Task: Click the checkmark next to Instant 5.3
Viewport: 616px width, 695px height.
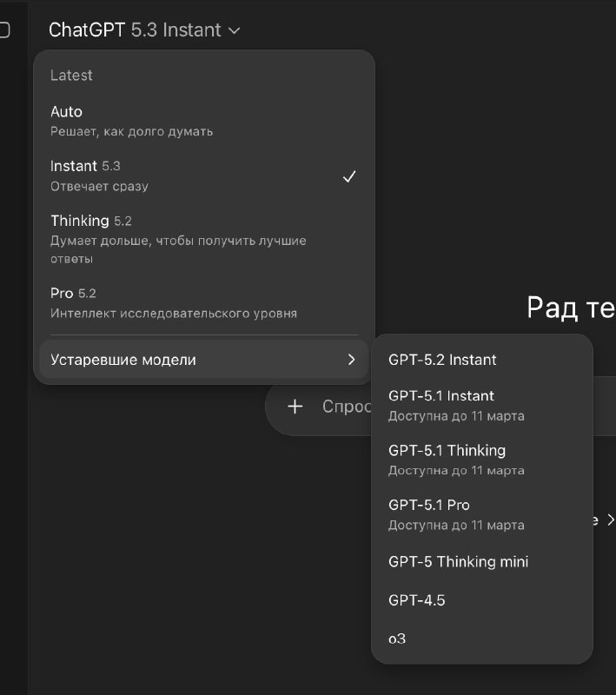Action: (349, 176)
